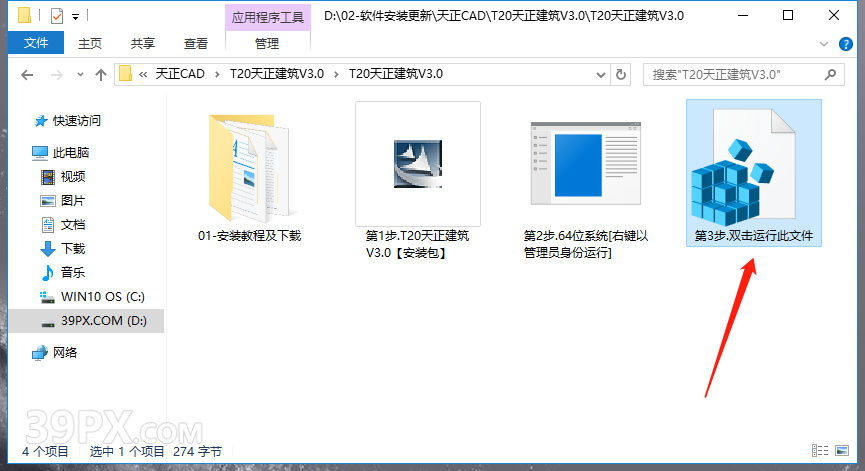Open Explorer help question mark

tap(845, 44)
